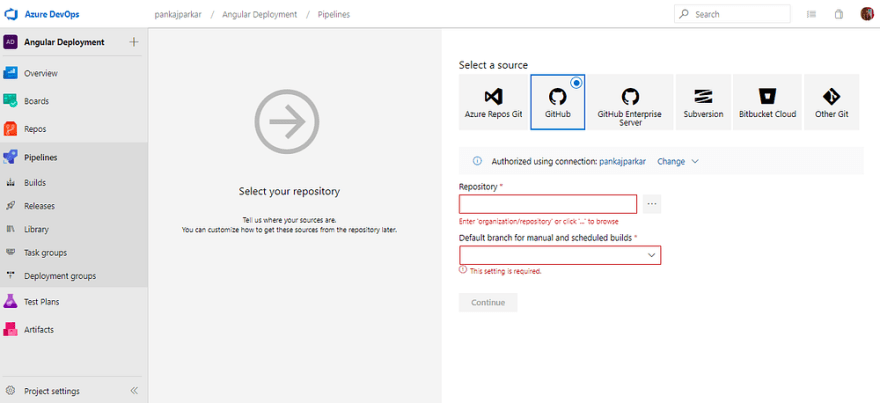Click the Azure DevOps logo icon
The height and width of the screenshot is (403, 880).
(11, 15)
